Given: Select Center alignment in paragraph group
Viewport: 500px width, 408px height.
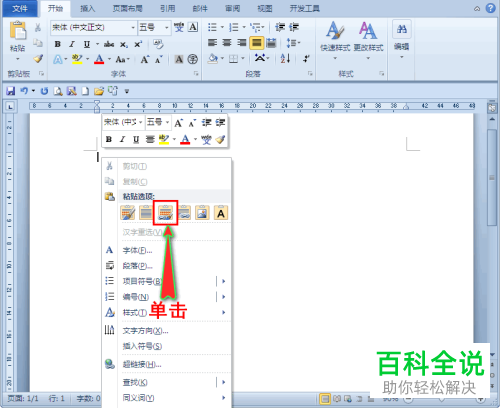Looking at the screenshot, I should pos(227,43).
